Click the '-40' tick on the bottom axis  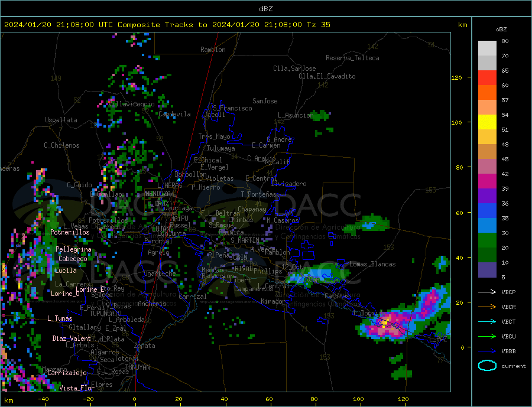coord(43,399)
